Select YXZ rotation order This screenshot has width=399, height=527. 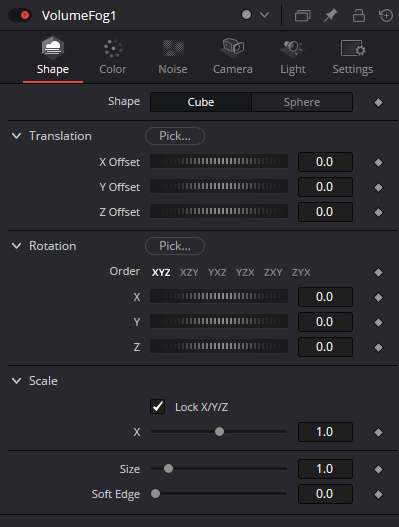pyautogui.click(x=217, y=272)
